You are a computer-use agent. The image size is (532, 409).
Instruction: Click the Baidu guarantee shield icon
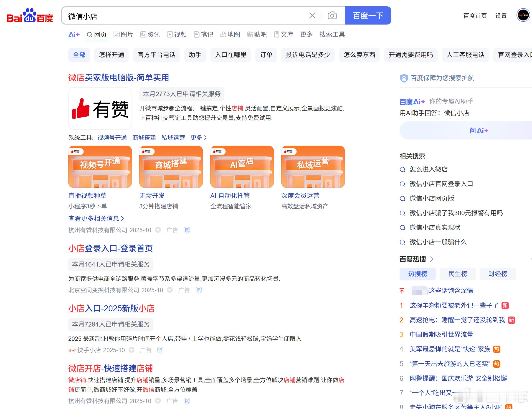[x=404, y=78]
